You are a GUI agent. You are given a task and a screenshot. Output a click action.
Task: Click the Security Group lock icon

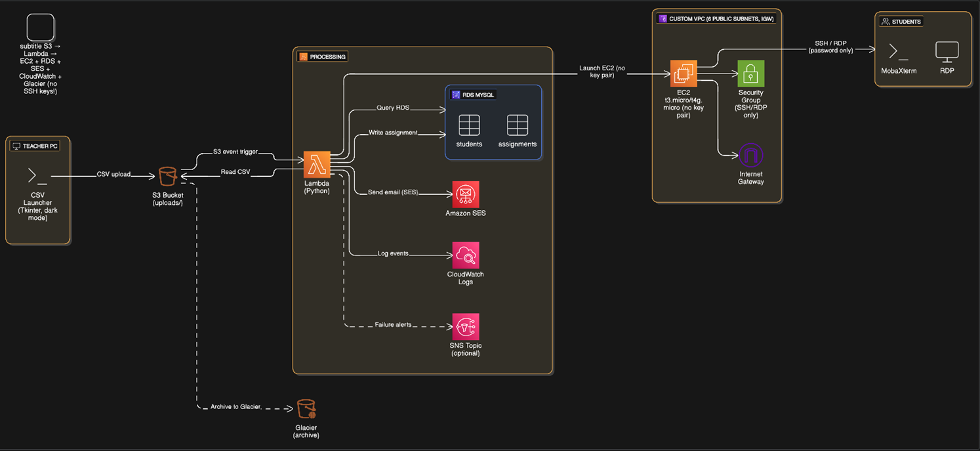(x=751, y=74)
